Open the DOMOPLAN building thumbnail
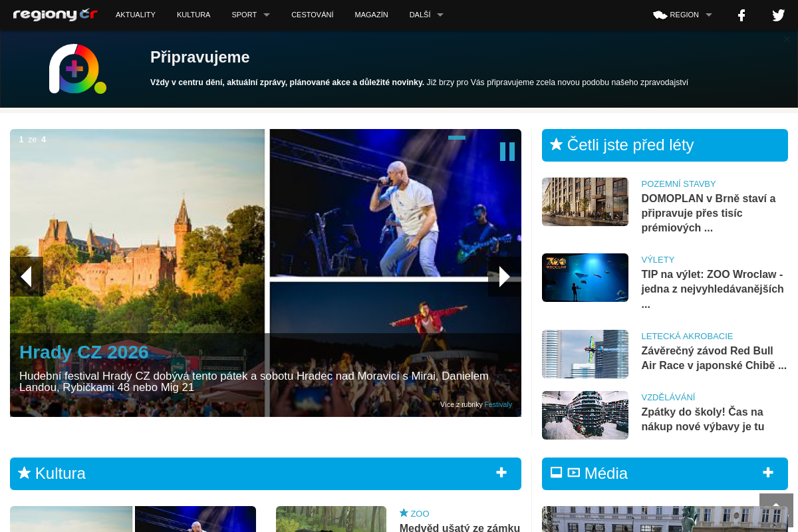798x532 pixels. [x=585, y=201]
